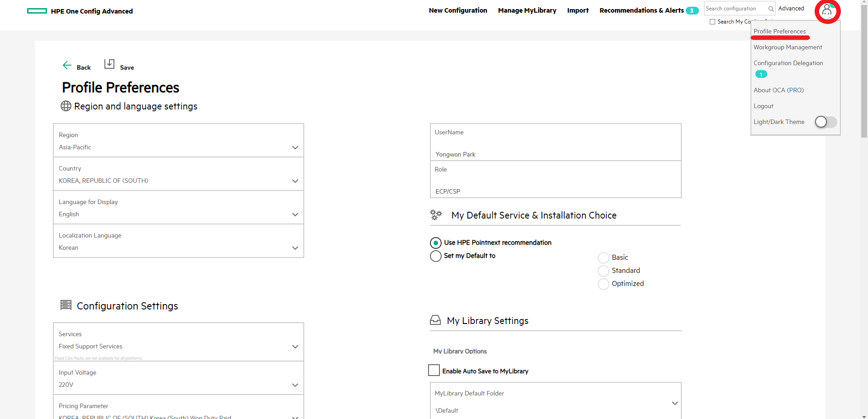Open Manage MyLibrary menu
The height and width of the screenshot is (419, 868).
[x=527, y=10]
